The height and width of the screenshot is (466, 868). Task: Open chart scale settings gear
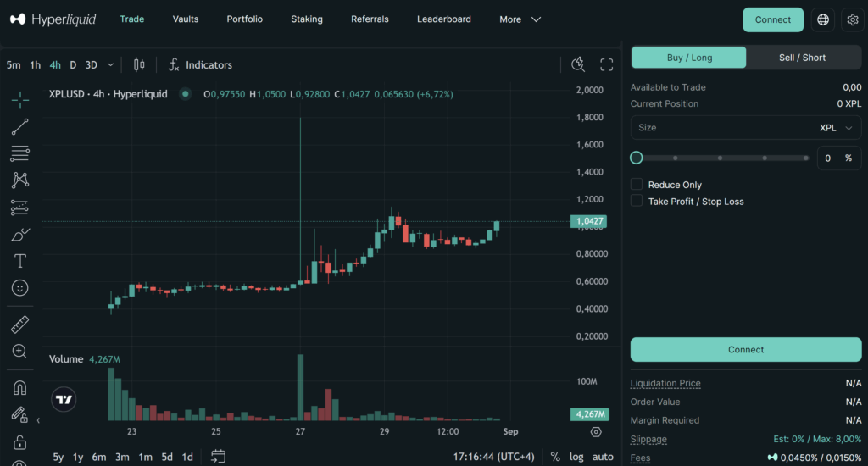596,432
